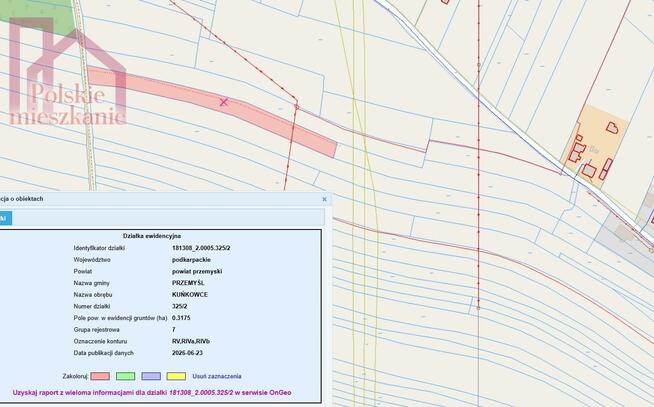Color the parcel with the purple swatch

point(151,376)
